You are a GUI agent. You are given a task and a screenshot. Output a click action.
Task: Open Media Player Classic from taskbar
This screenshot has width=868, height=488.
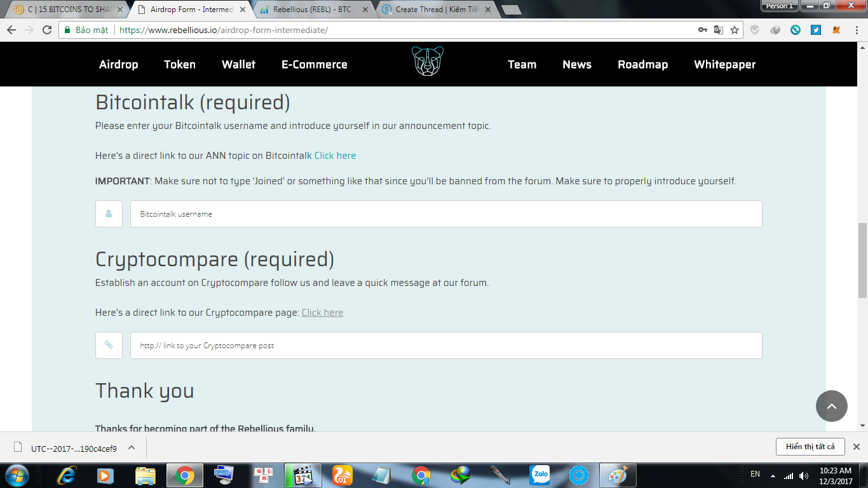click(x=303, y=475)
